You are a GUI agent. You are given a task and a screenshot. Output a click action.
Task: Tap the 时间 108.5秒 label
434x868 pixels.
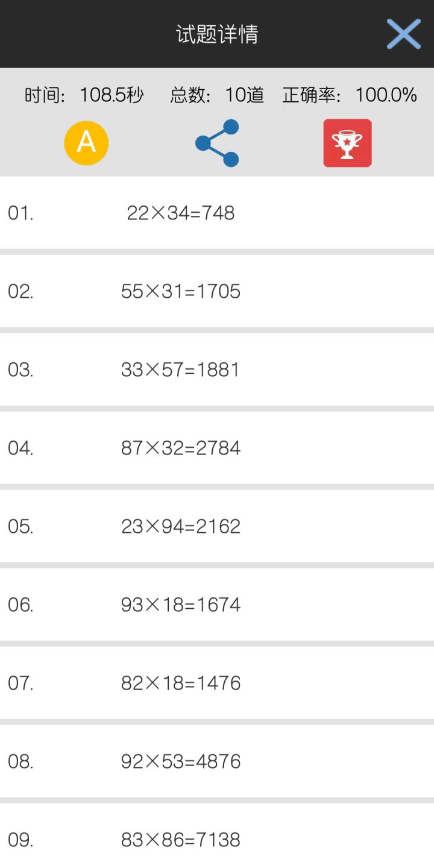(x=84, y=95)
